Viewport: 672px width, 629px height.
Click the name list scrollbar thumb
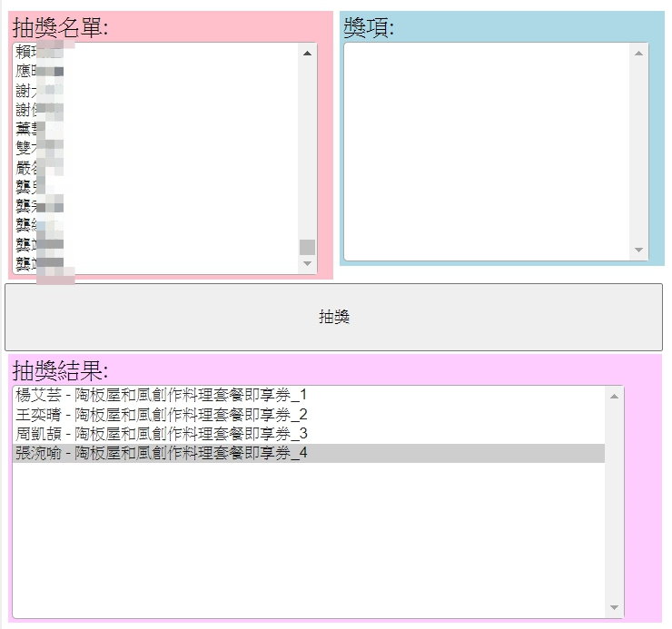point(307,247)
